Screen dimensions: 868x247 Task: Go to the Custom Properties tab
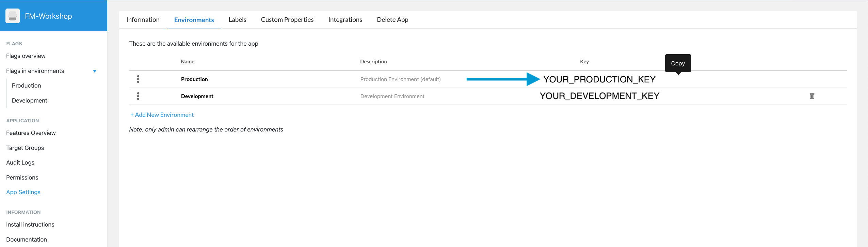pos(287,20)
